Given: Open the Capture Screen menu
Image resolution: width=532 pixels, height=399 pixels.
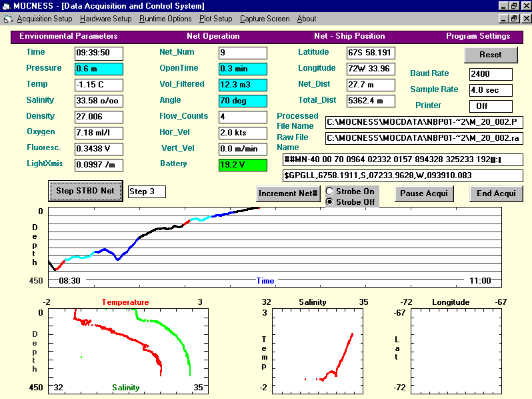Looking at the screenshot, I should point(265,19).
